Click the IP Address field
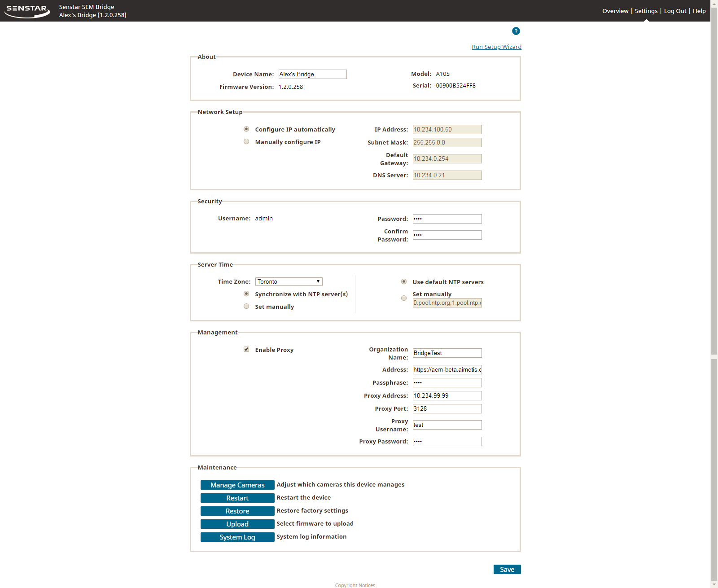Screen dimensions: 718x588 [x=447, y=129]
